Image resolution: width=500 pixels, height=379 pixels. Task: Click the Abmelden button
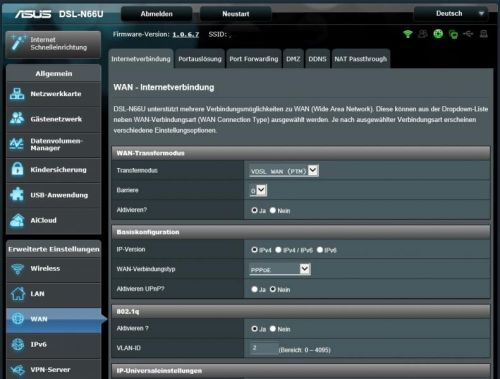click(x=156, y=14)
